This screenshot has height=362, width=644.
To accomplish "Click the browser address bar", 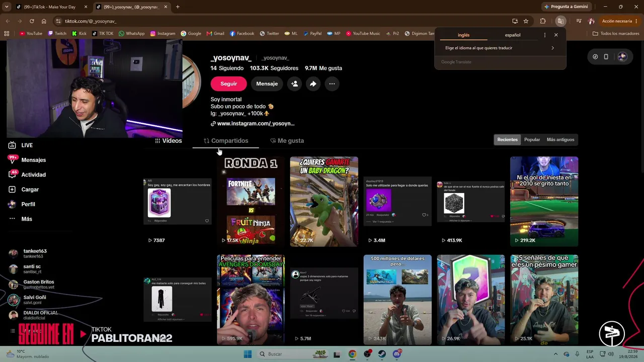I will coord(282,21).
